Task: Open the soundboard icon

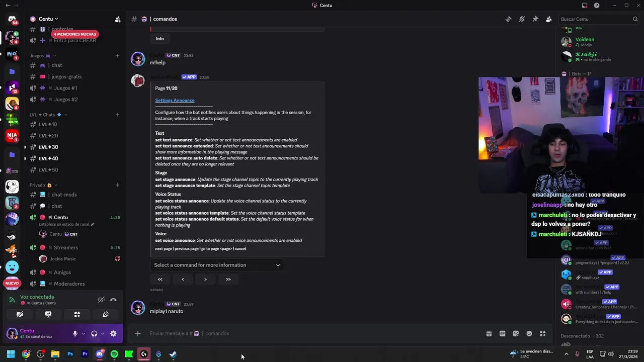Action: 106,314
